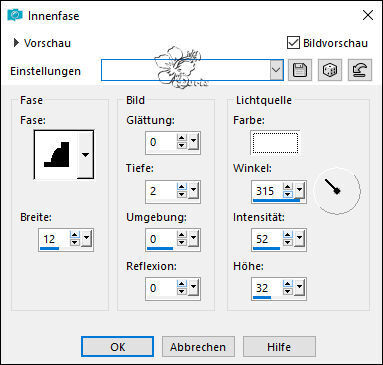Image resolution: width=383 pixels, height=365 pixels.
Task: Toggle the Bildvorschau checkbox
Action: [x=293, y=43]
